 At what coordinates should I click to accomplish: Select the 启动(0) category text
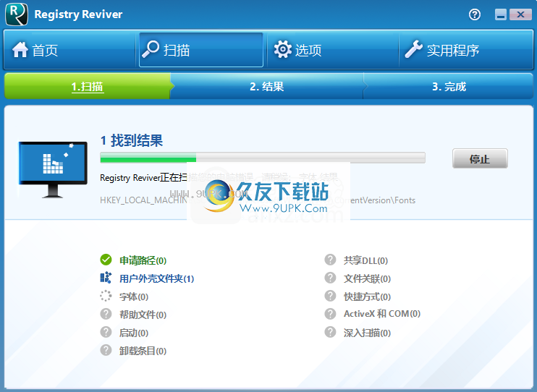(134, 333)
